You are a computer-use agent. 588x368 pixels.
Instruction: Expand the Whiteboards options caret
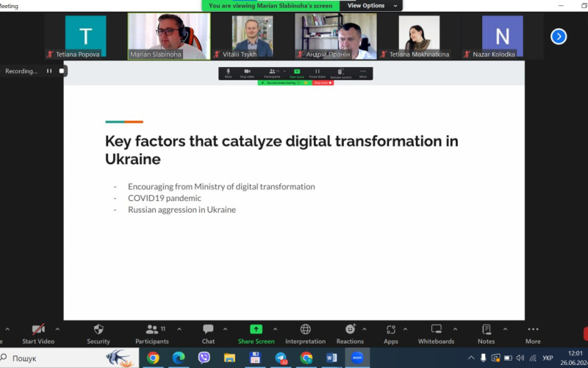coord(455,329)
